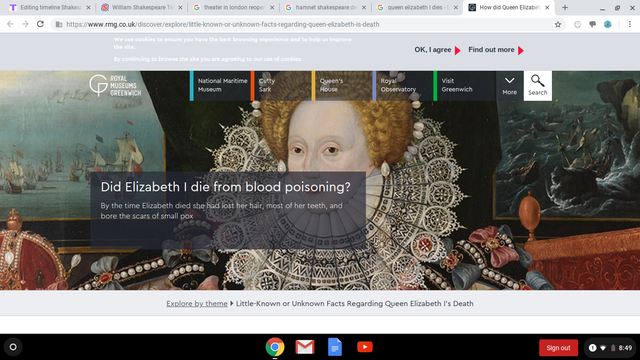Open YouTube from the shelf

tap(365, 347)
